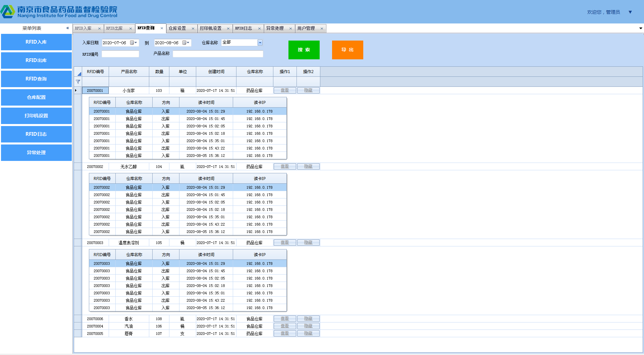
Task: Close the RFID查询 tab
Action: pos(162,28)
